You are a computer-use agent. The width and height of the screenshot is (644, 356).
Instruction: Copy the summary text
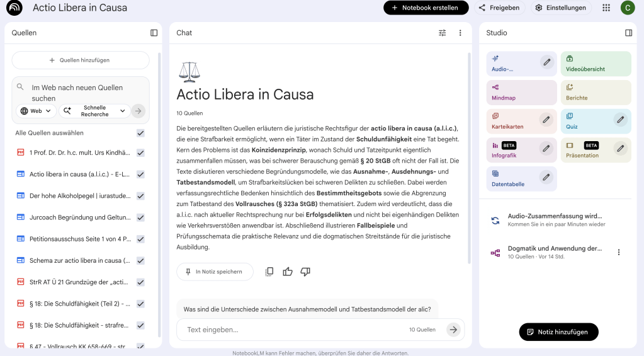point(269,272)
